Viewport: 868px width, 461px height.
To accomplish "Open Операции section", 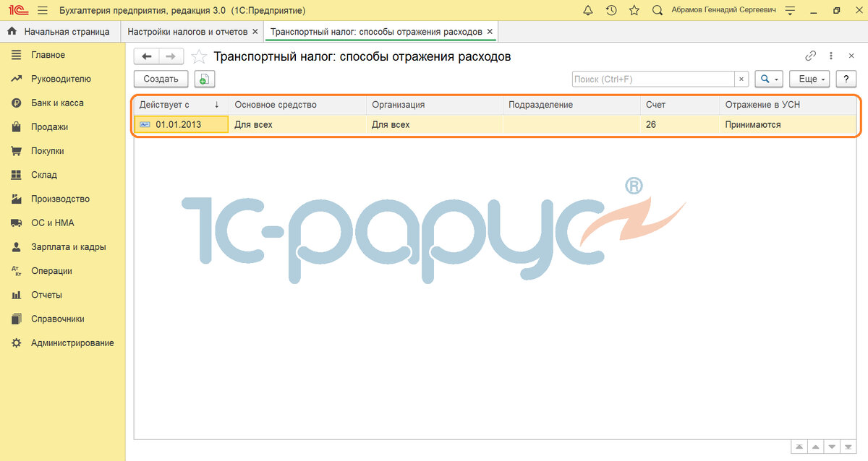I will [62, 271].
